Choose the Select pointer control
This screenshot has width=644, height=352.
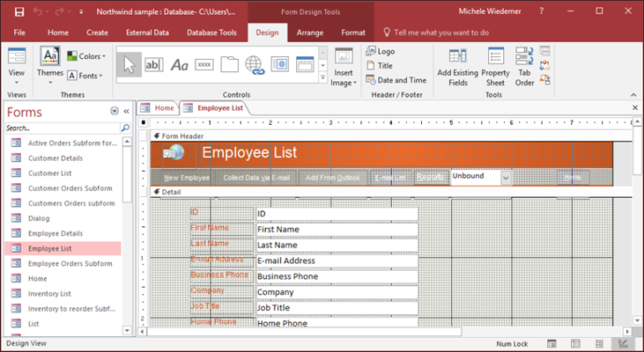[129, 65]
